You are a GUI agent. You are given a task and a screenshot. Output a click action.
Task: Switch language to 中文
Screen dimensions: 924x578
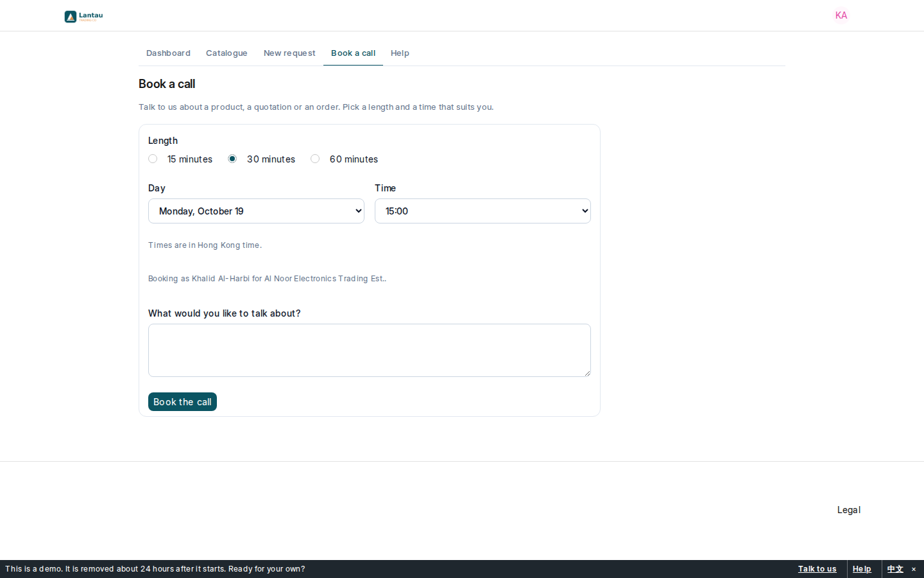click(x=895, y=569)
